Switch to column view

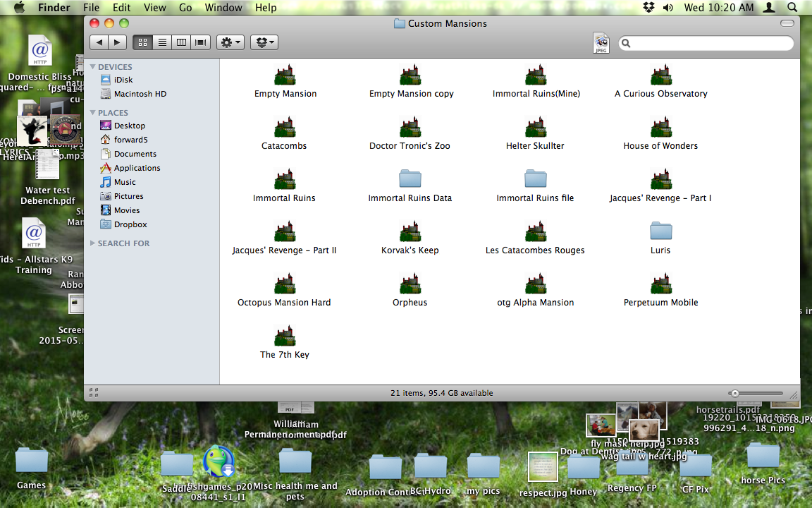(181, 42)
